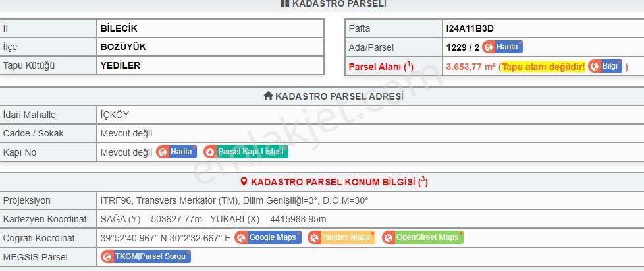Image resolution: width=644 pixels, height=271 pixels.
Task: Click the globe icon on OpenStreet Maps button
Action: click(x=389, y=237)
